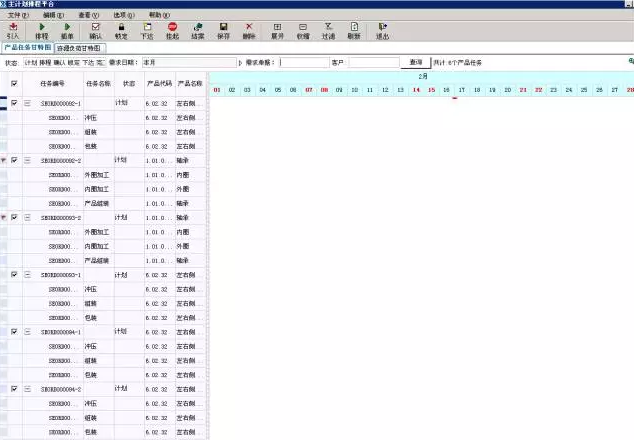
Task: Select the 外圈加工 subtask under 092-2
Action: (97, 175)
